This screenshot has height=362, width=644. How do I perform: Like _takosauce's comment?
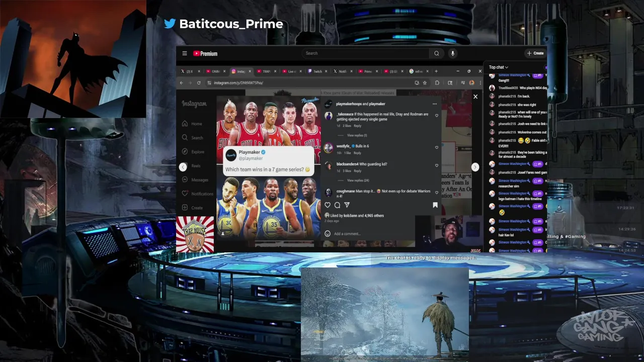pyautogui.click(x=436, y=116)
